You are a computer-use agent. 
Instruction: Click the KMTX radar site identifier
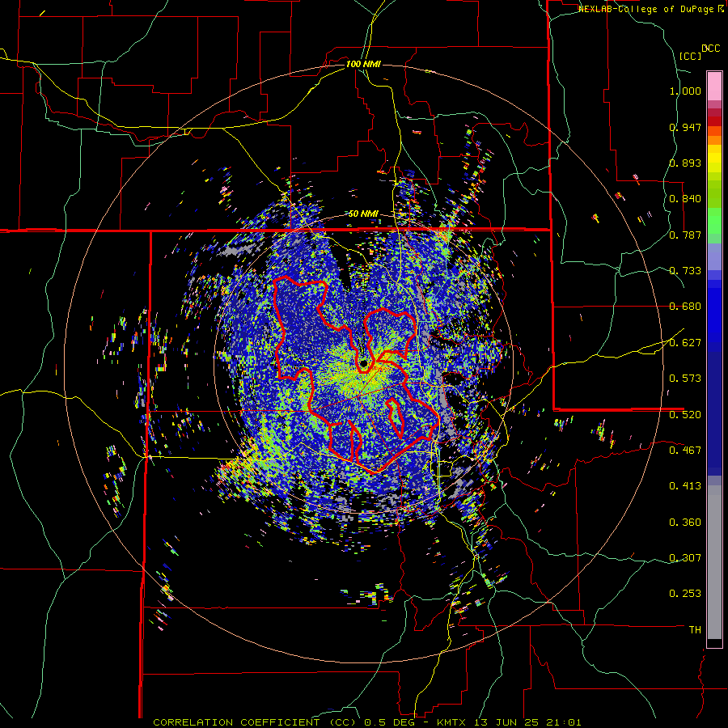click(x=453, y=722)
